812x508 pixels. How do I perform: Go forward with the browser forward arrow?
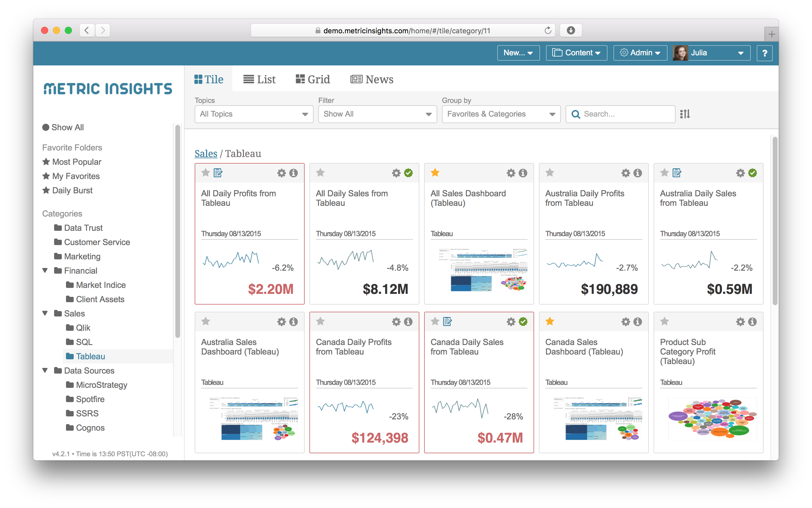coord(103,31)
